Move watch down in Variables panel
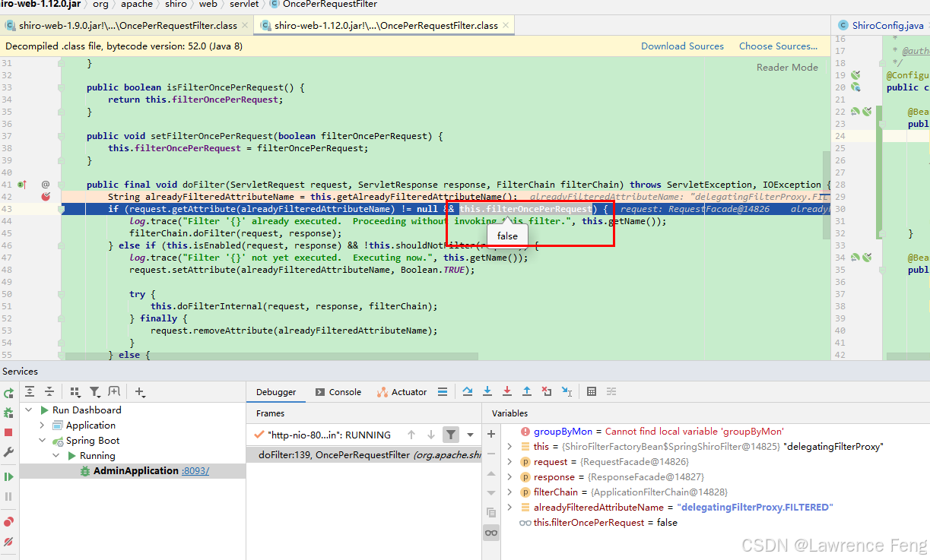The height and width of the screenshot is (560, 930). point(491,493)
